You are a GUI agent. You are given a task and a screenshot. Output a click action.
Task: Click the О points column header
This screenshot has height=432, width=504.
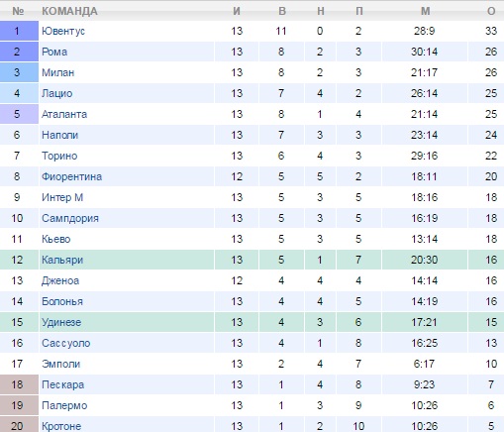pyautogui.click(x=491, y=11)
